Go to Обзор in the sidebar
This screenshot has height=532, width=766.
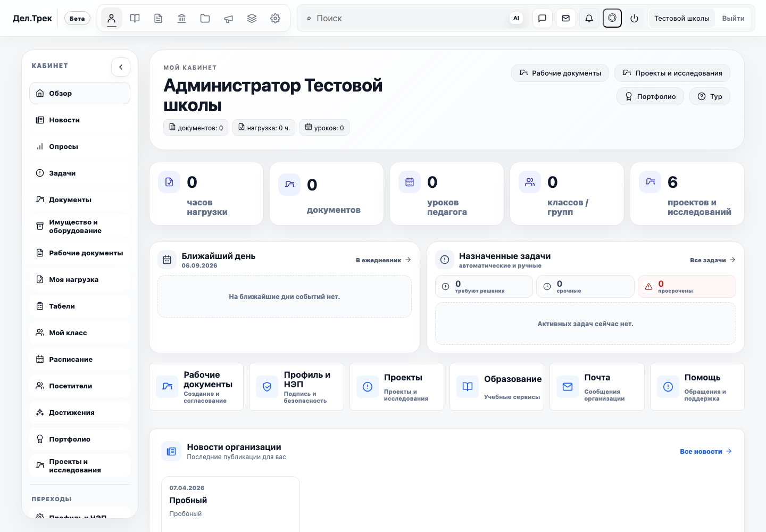tap(80, 93)
